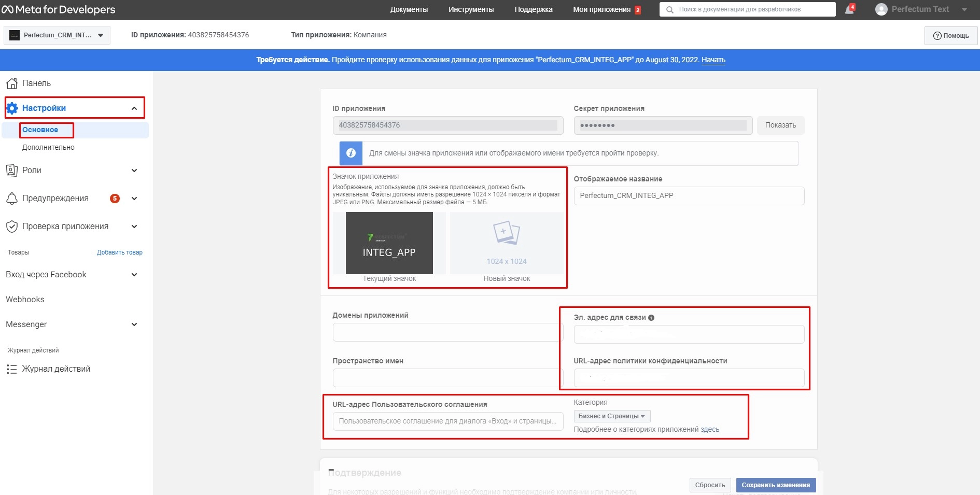Click the red badge on Мои приложения
This screenshot has width=980, height=495.
638,10
